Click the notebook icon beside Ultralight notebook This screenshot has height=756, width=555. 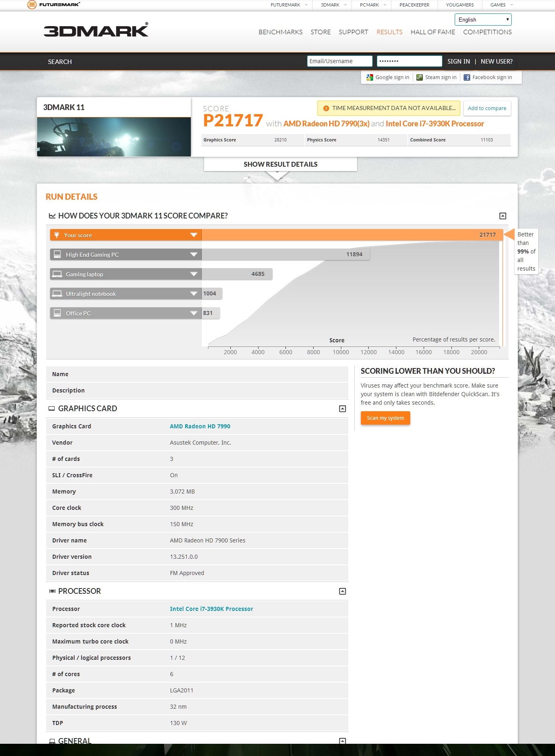coord(57,293)
